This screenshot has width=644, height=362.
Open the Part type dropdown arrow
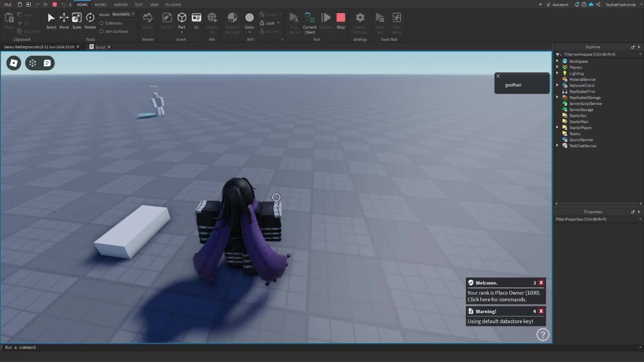coord(182,32)
